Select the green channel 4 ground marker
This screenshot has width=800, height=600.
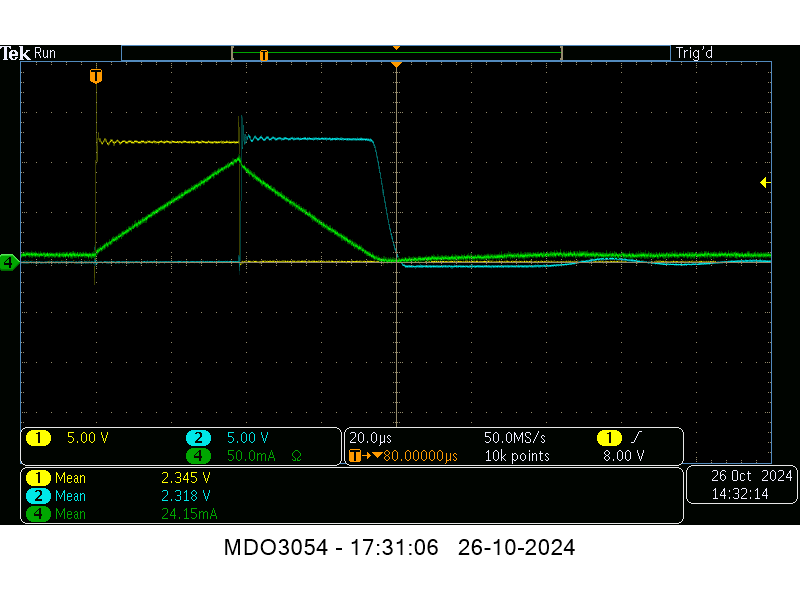click(9, 262)
